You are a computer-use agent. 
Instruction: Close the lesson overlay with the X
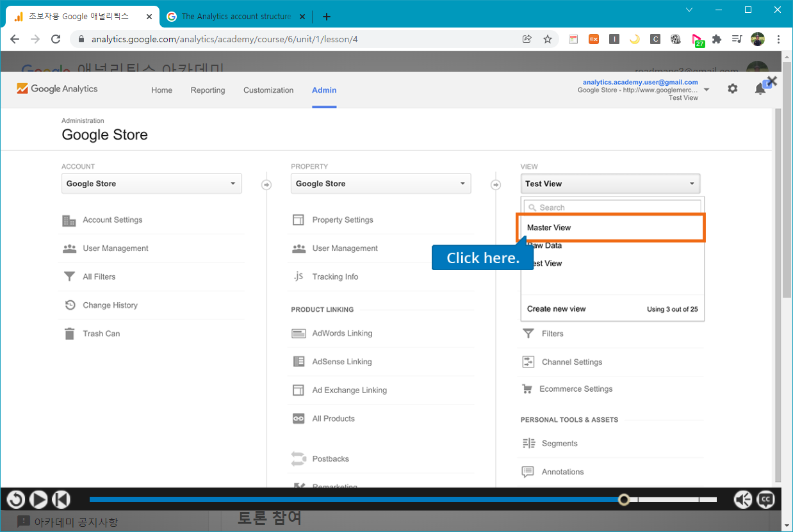[x=772, y=81]
